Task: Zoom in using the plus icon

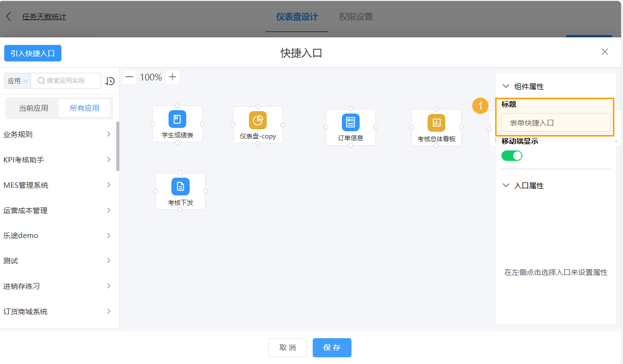Action: click(172, 77)
